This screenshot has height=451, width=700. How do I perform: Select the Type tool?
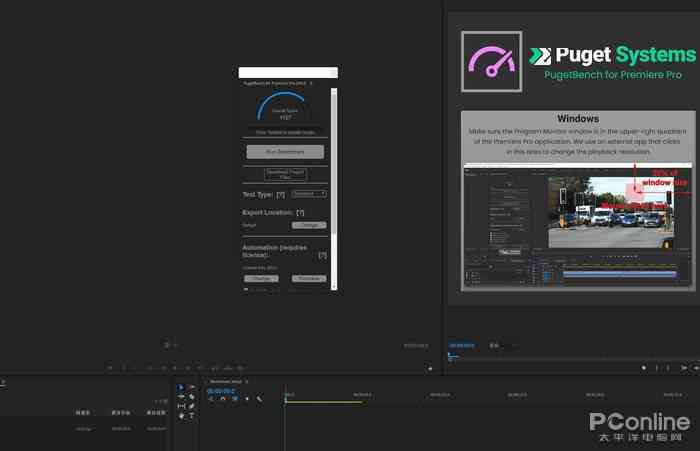pos(192,416)
